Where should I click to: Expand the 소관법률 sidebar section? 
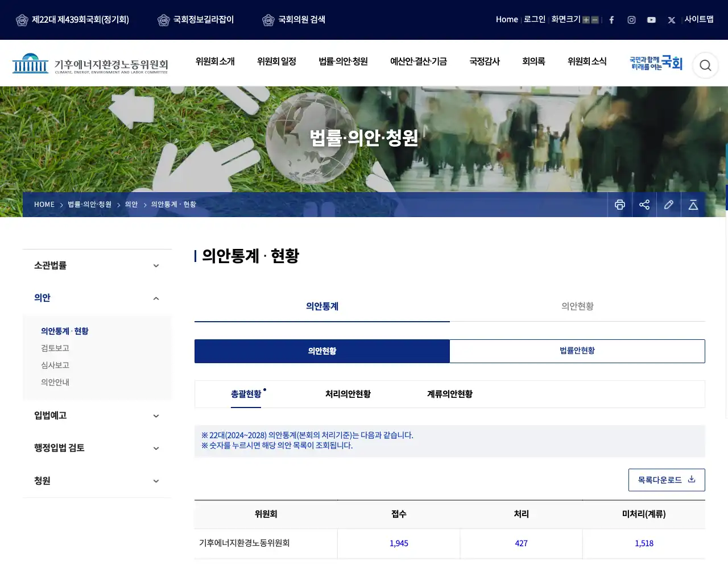click(97, 265)
